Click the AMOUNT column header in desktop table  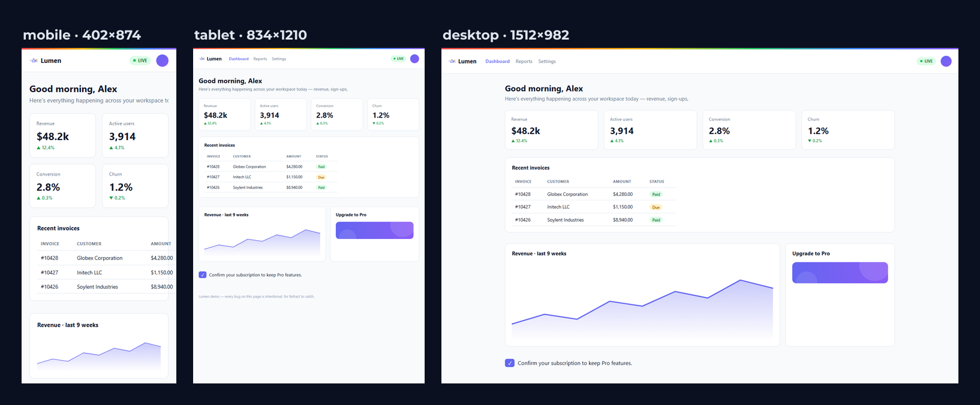pyautogui.click(x=622, y=182)
